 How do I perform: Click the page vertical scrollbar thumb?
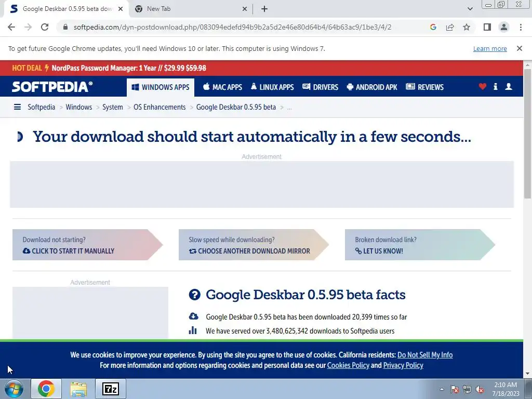click(x=527, y=134)
